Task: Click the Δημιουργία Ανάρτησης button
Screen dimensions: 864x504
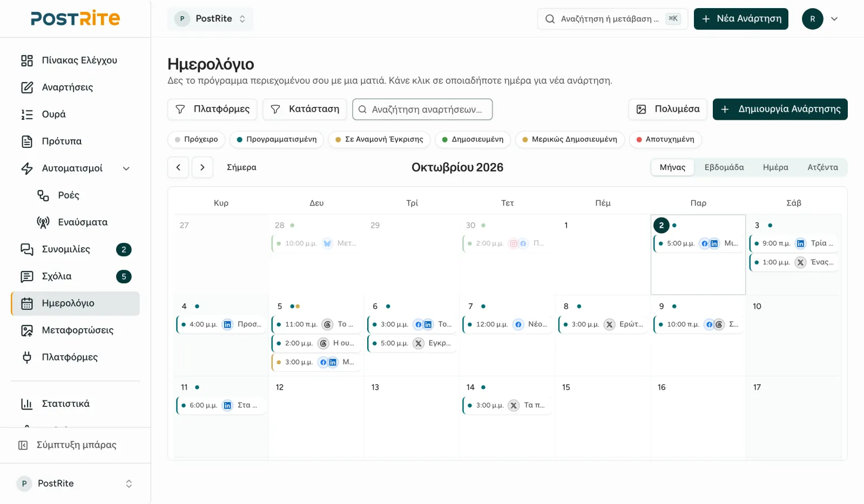Action: 780,109
